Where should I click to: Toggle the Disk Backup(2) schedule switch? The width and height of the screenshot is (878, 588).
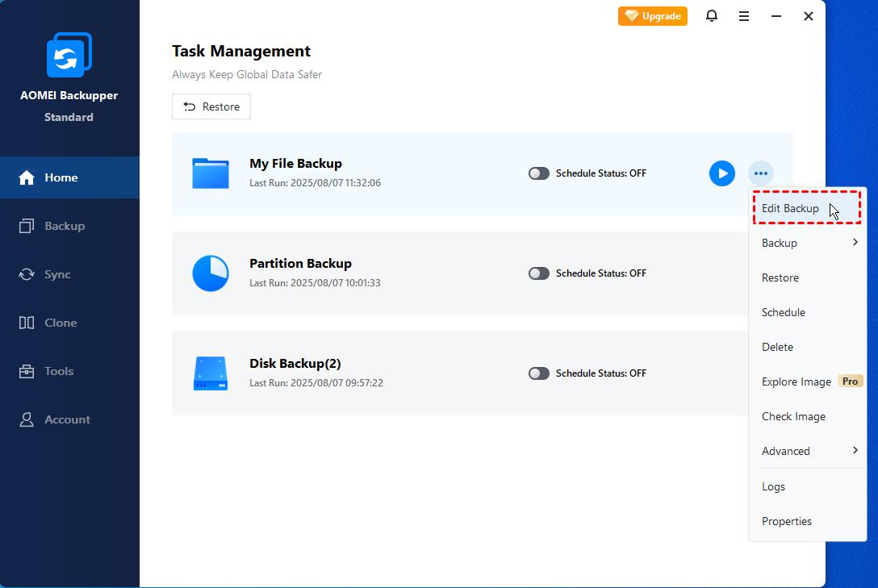[x=539, y=373]
